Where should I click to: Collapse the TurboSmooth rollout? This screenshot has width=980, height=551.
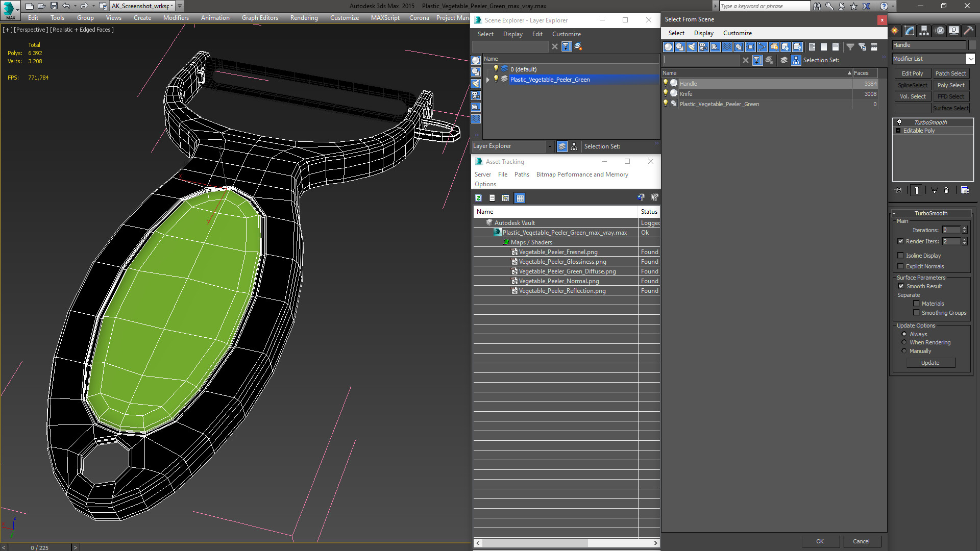[894, 213]
